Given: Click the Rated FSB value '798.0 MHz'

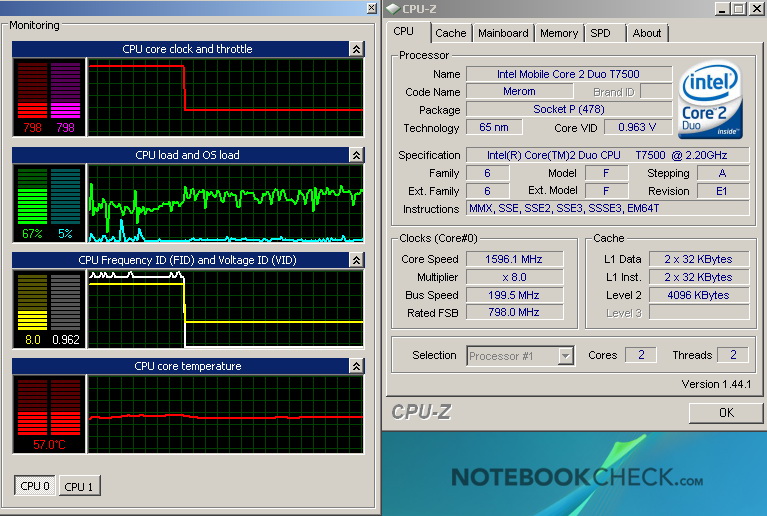Looking at the screenshot, I should click(x=515, y=313).
